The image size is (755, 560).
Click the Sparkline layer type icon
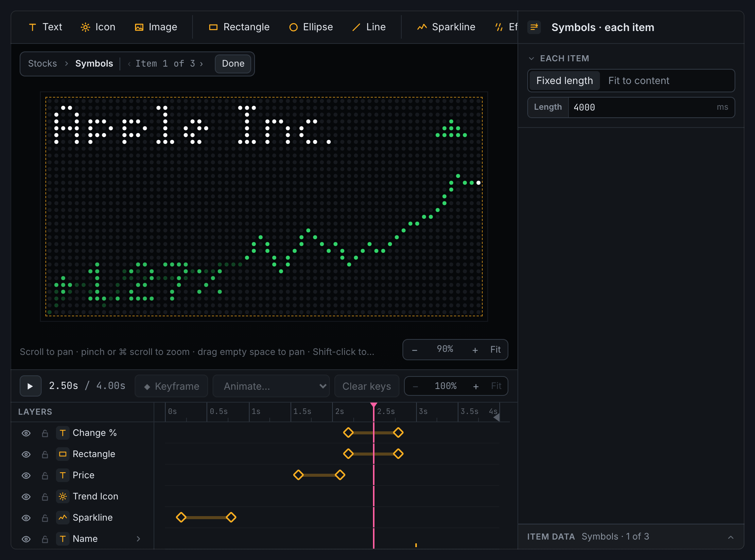click(x=63, y=518)
